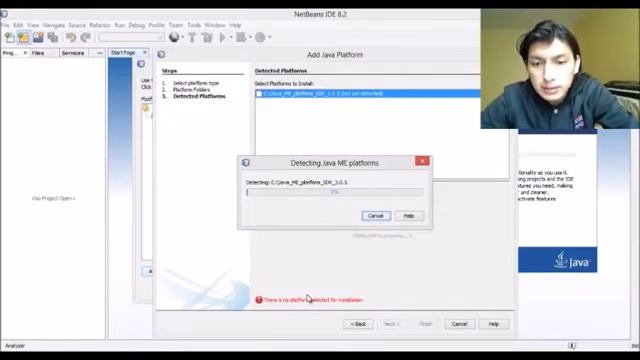
Task: Click the Java logo on the Start Page
Action: [573, 260]
